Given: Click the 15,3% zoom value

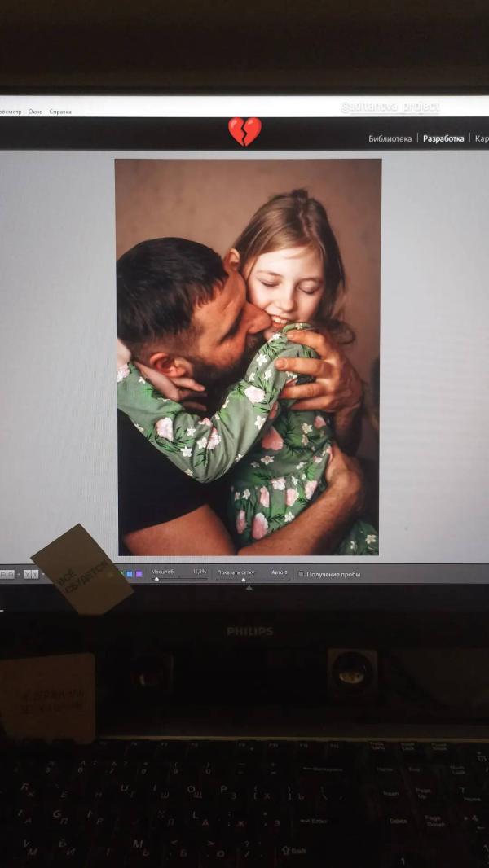Looking at the screenshot, I should (x=200, y=572).
